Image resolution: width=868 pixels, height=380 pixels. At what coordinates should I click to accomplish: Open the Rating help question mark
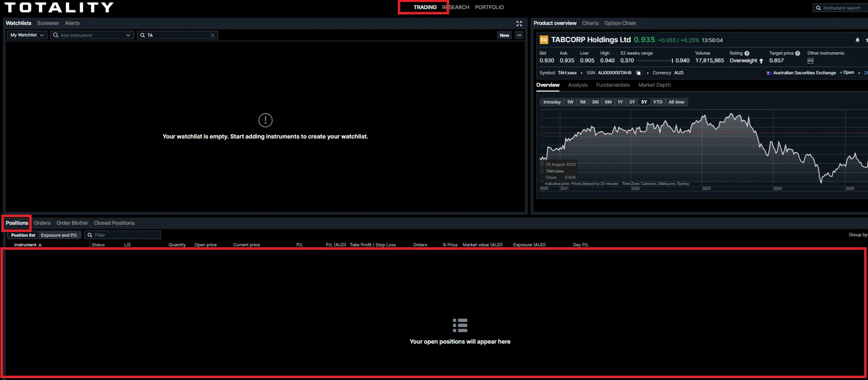point(747,53)
